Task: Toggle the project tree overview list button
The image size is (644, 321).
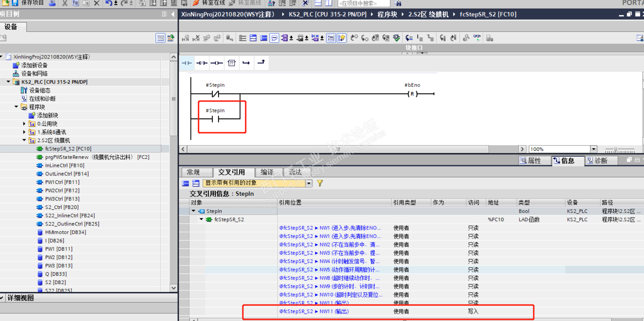Action: click(160, 38)
